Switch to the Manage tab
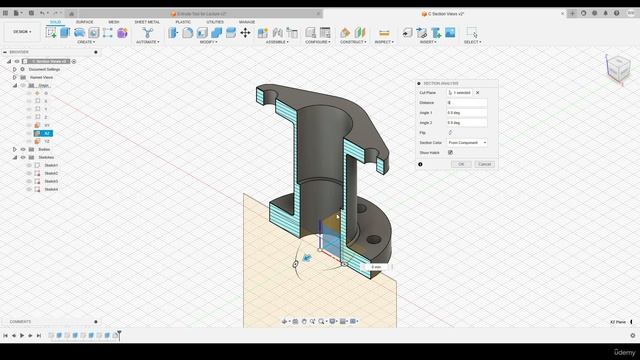This screenshot has width=640, height=360. pos(247,22)
